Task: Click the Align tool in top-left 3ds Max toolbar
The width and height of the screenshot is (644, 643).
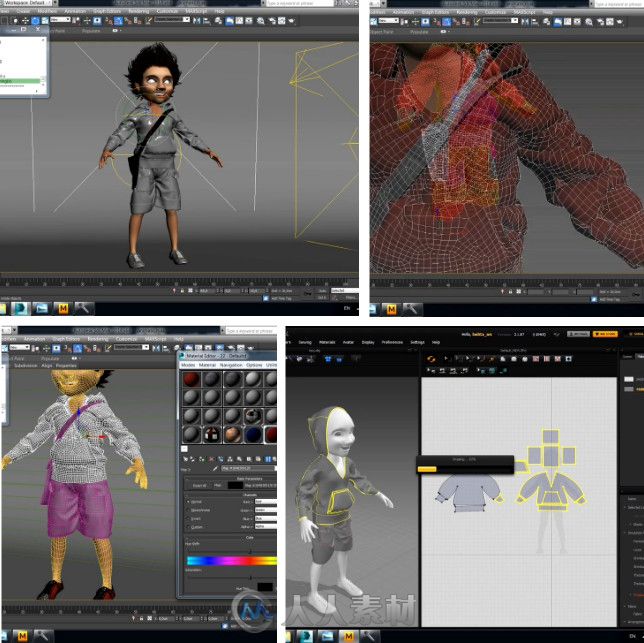Action: click(x=207, y=21)
